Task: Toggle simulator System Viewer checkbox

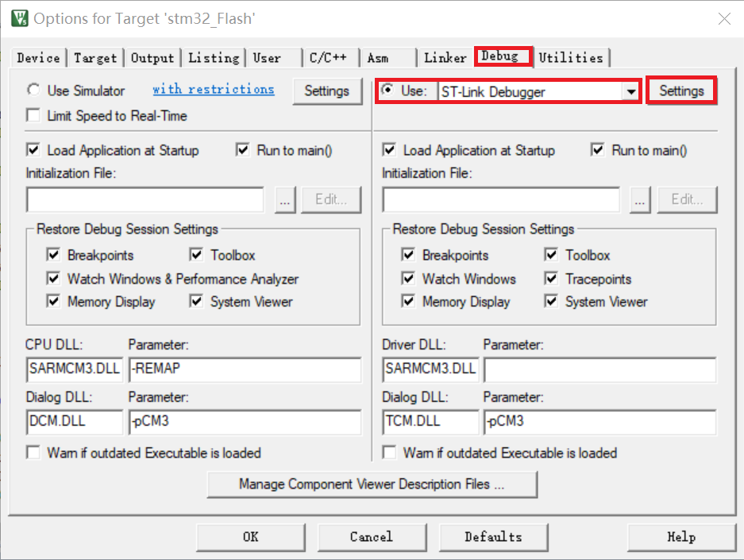Action: [x=196, y=301]
